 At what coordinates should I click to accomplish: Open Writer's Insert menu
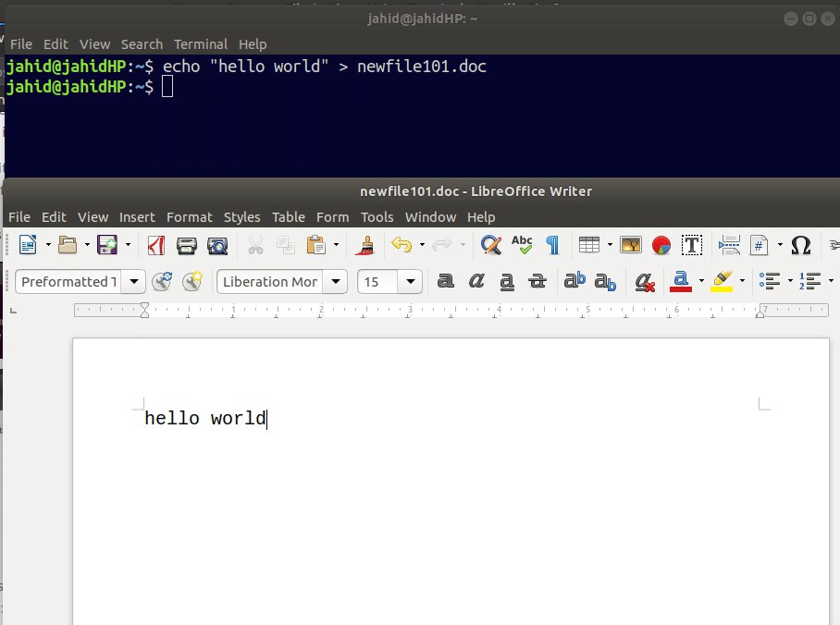point(137,217)
